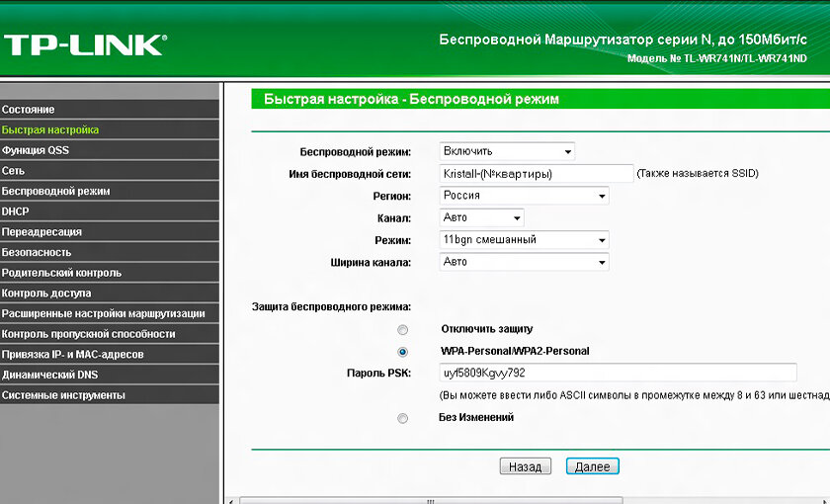Screen dimensions: 830x504
Task: Open Системные инструменты menu
Action: (109, 395)
